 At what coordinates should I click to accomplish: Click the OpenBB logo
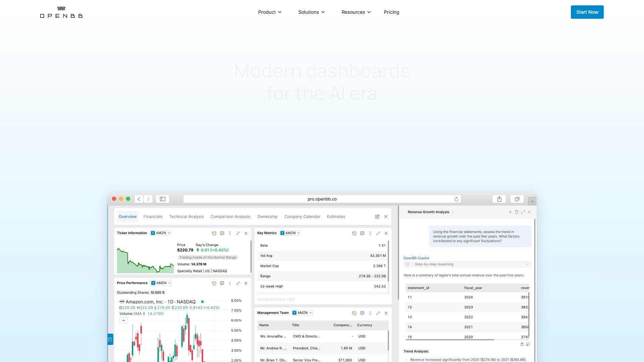tap(61, 12)
